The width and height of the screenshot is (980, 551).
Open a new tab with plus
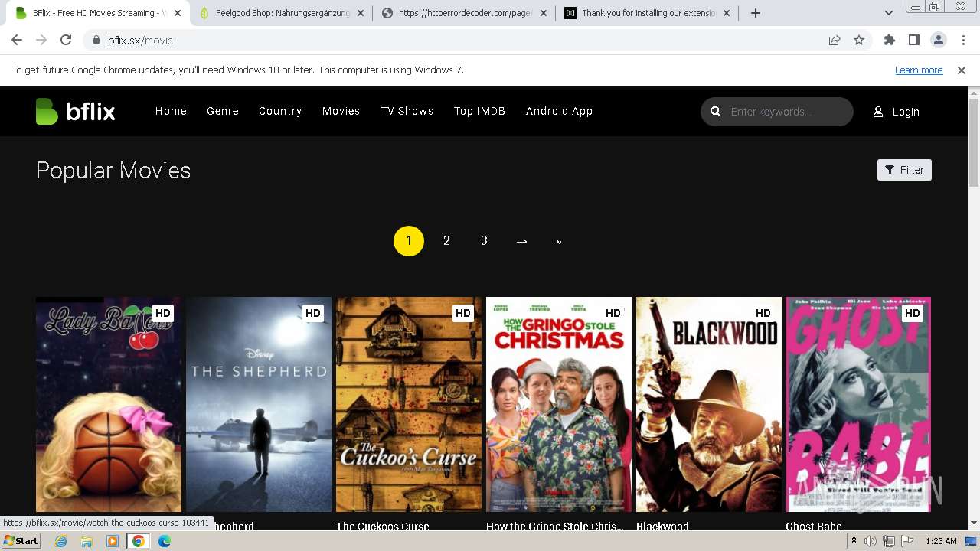point(756,13)
